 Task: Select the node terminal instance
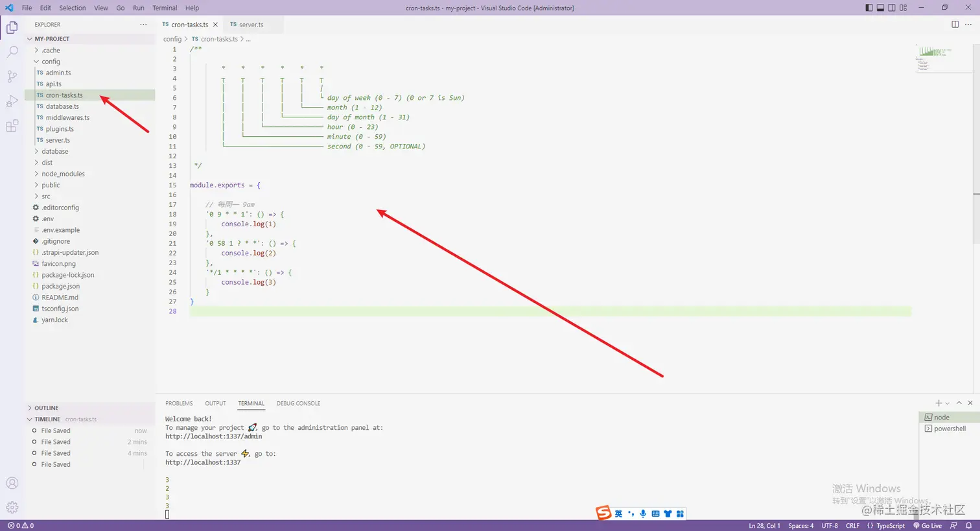[949, 418]
